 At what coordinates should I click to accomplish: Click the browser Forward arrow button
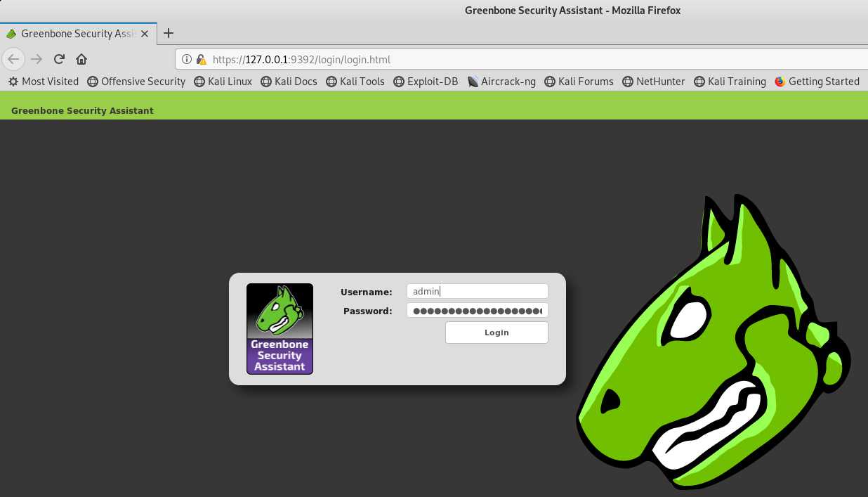pos(37,59)
